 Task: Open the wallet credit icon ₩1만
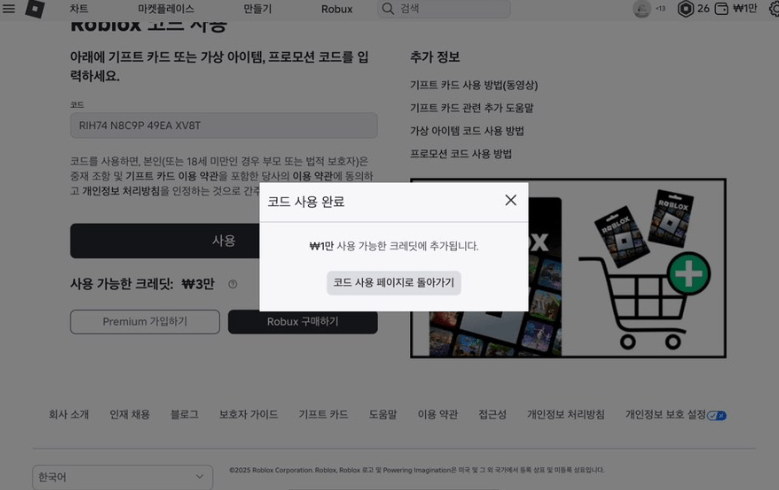721,8
